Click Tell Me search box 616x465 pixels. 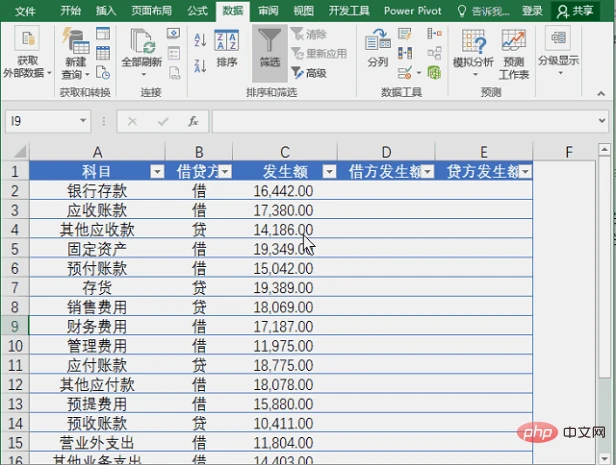484,11
